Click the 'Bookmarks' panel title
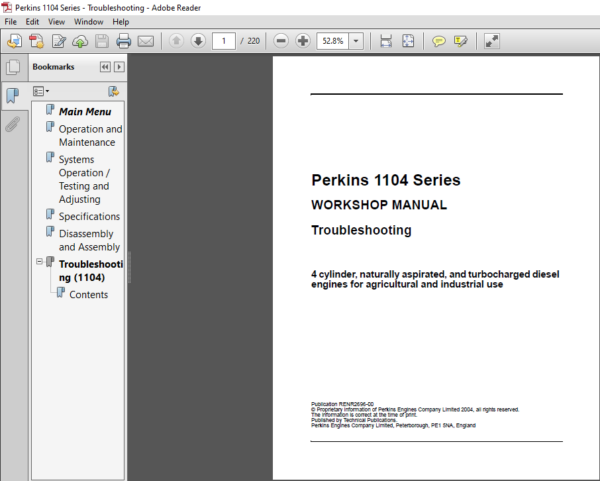Screen dimensions: 600x481 tap(53, 67)
